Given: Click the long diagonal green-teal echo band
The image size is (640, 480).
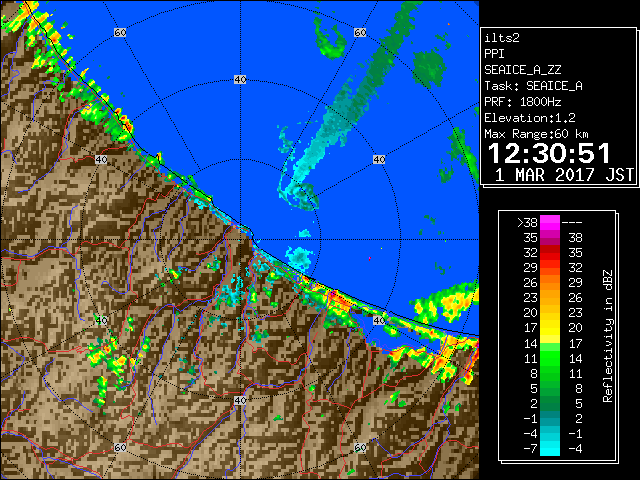Looking at the screenshot, I should tap(350, 98).
